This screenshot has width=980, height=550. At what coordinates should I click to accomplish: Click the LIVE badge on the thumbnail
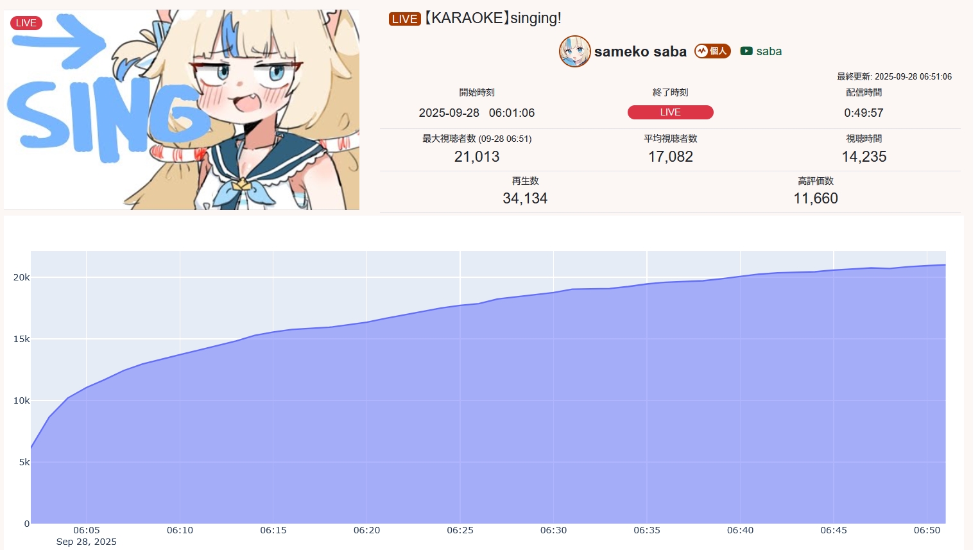click(x=26, y=23)
